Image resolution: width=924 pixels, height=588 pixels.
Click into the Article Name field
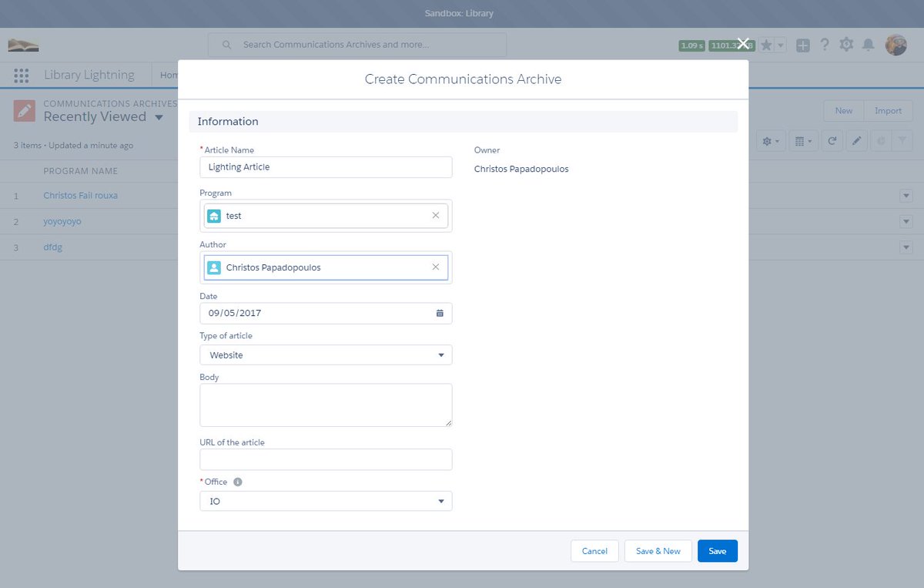click(326, 167)
